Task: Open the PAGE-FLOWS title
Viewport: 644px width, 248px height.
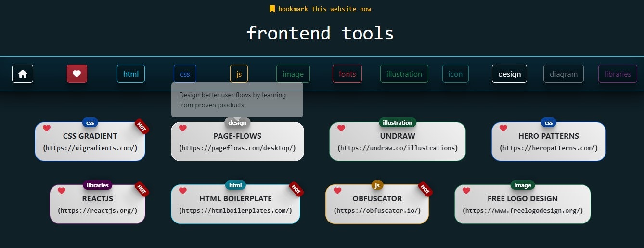Action: click(x=237, y=136)
